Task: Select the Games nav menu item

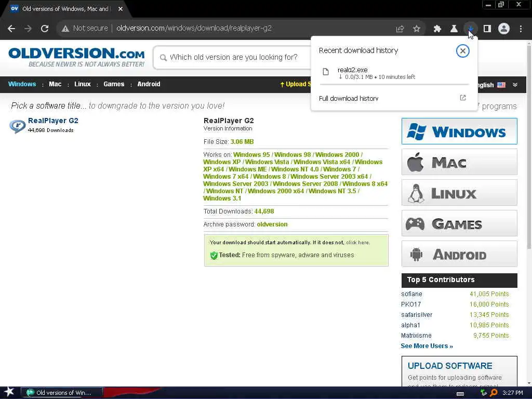Action: coord(114,84)
